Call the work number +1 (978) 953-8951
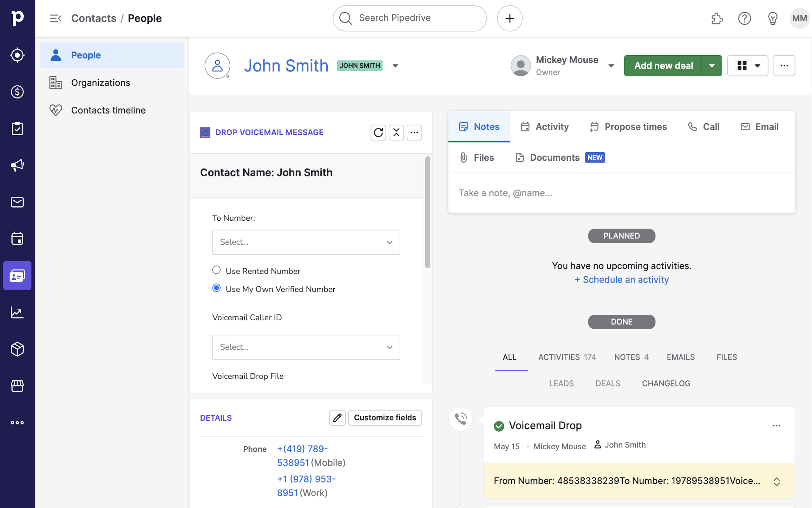The image size is (812, 508). [306, 486]
